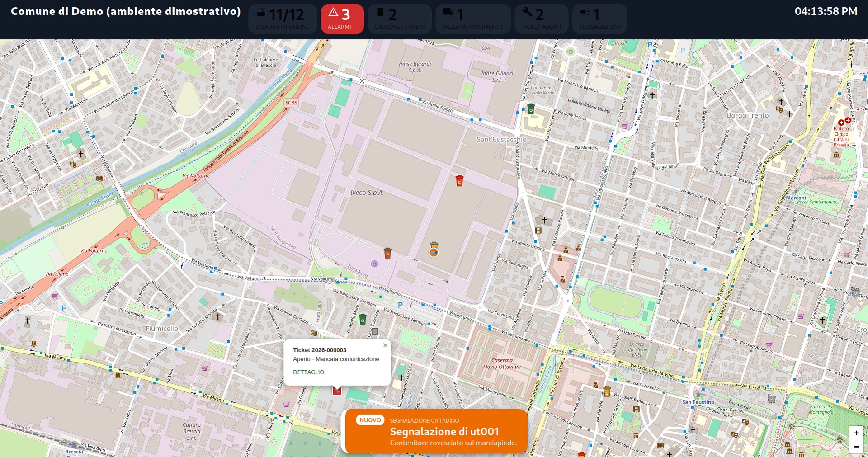This screenshot has width=868, height=457.
Task: Select green bin marker near Condominio Isola Verde
Action: [531, 108]
